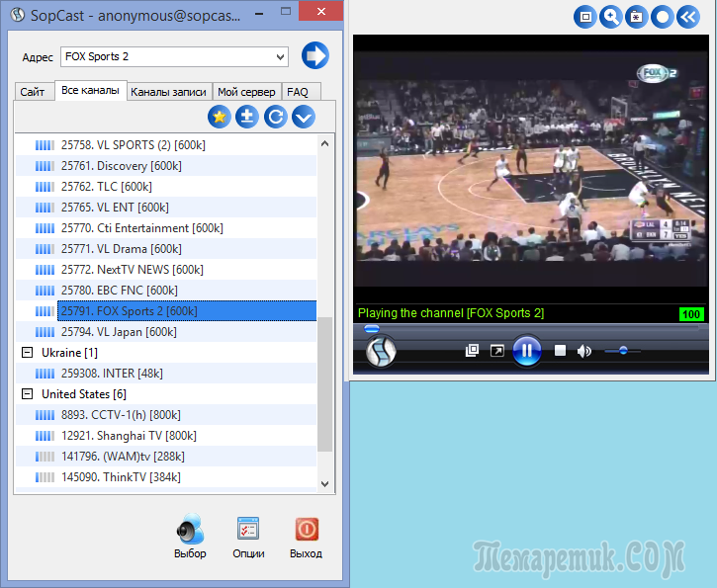
Task: Click the magnifier zoom icon above player
Action: coord(611,17)
